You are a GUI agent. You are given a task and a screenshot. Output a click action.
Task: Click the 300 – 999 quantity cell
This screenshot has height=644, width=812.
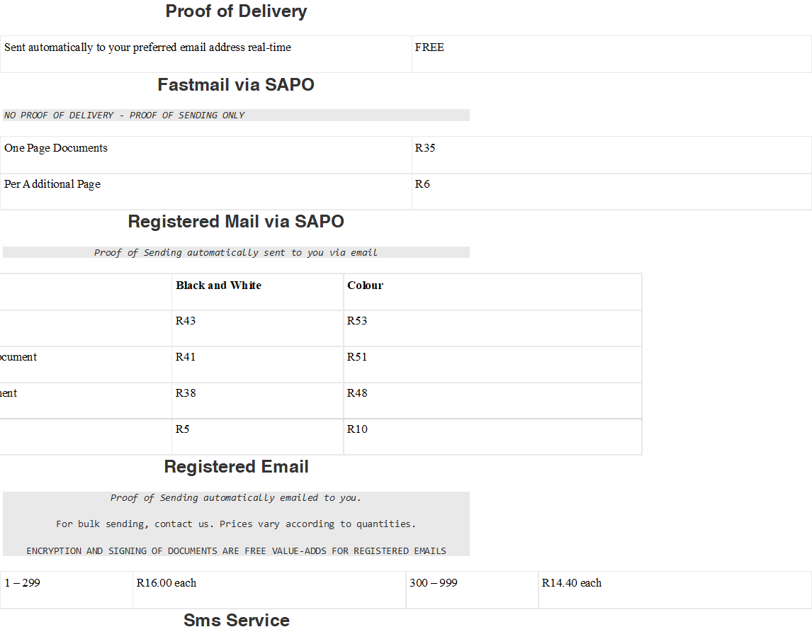(x=434, y=583)
